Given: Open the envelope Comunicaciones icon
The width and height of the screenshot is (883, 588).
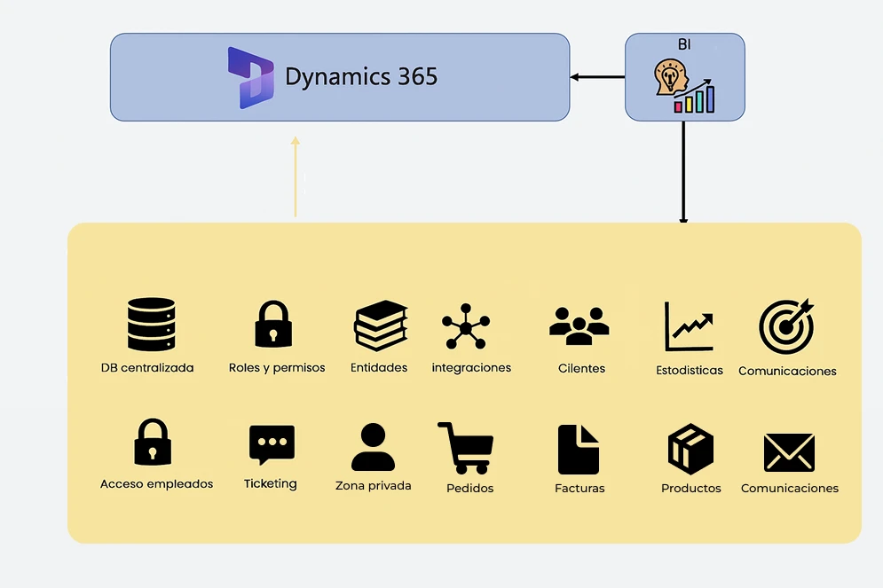Looking at the screenshot, I should click(789, 452).
